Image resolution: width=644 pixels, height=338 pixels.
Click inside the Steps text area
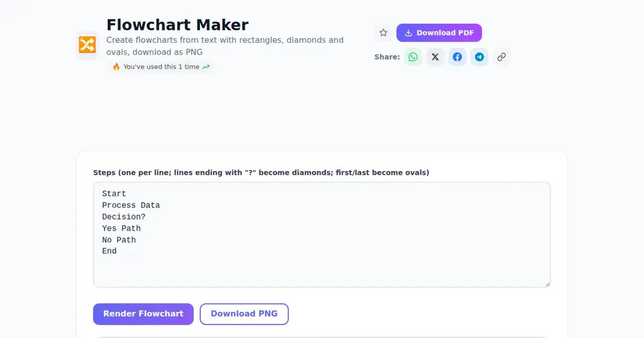322,234
